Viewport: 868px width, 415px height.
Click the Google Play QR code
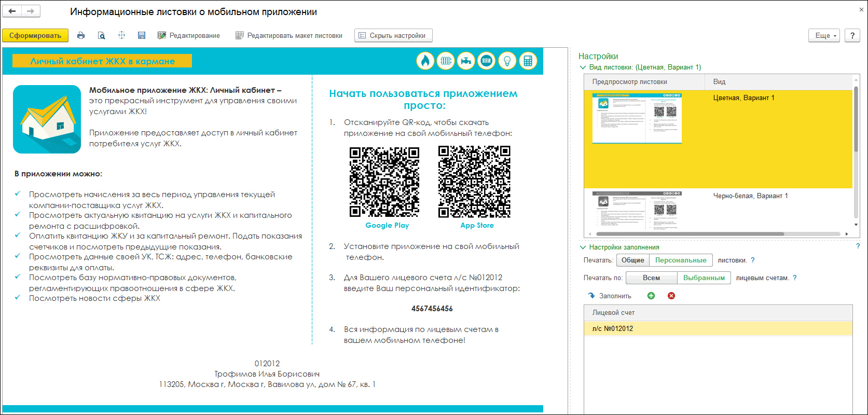click(x=384, y=182)
